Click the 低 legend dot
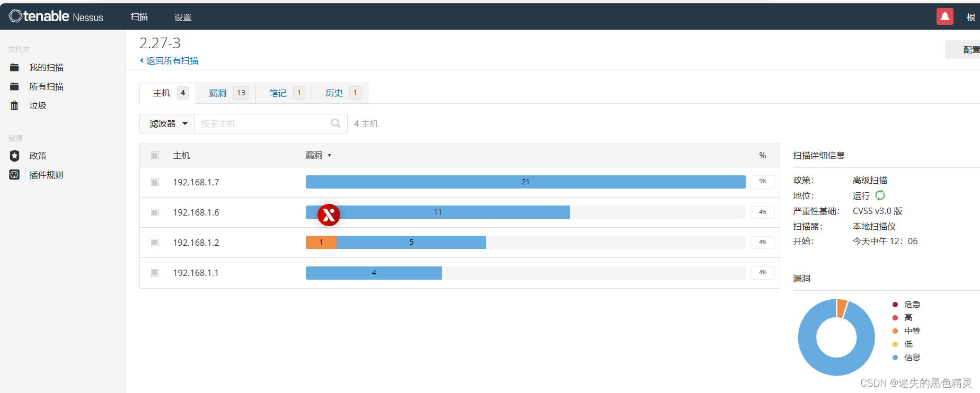This screenshot has height=393, width=980. 895,344
